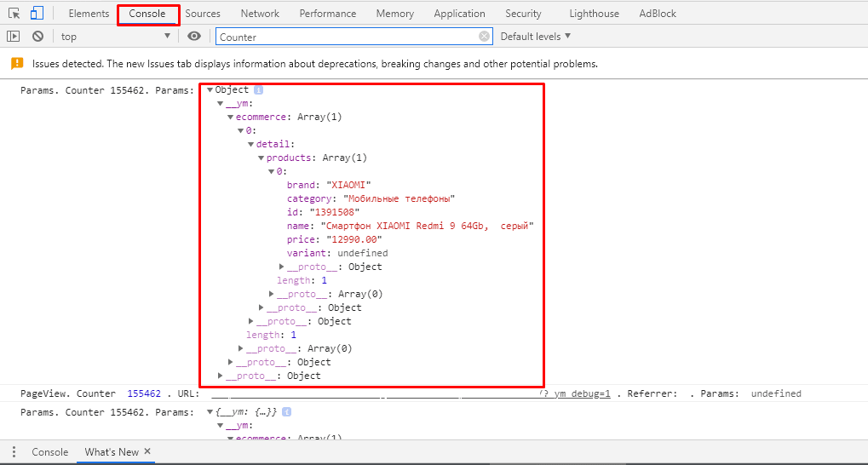Clear console using the ban icon
This screenshot has height=465, width=868.
pyautogui.click(x=37, y=37)
